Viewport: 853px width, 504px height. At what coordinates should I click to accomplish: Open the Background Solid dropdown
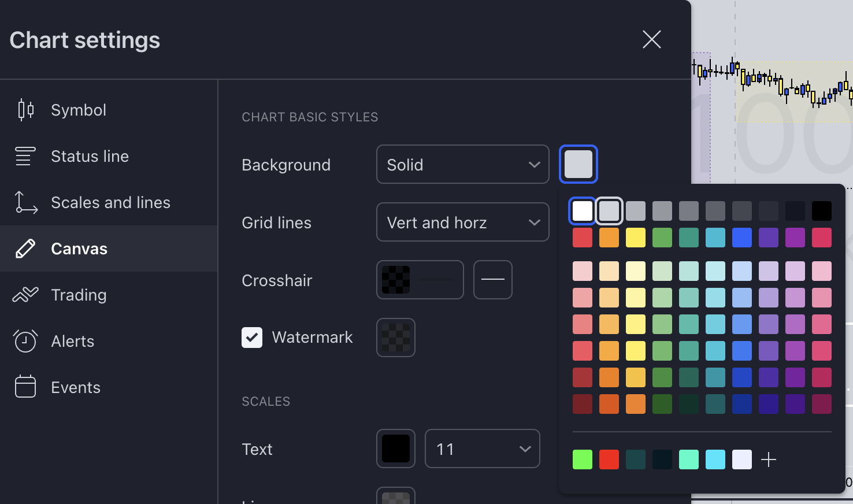[462, 165]
